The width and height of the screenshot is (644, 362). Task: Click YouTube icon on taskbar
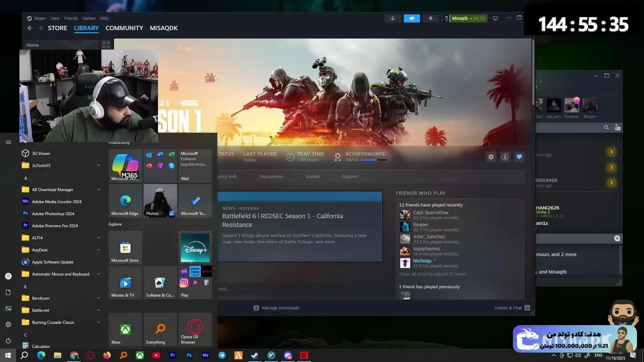coord(156,355)
